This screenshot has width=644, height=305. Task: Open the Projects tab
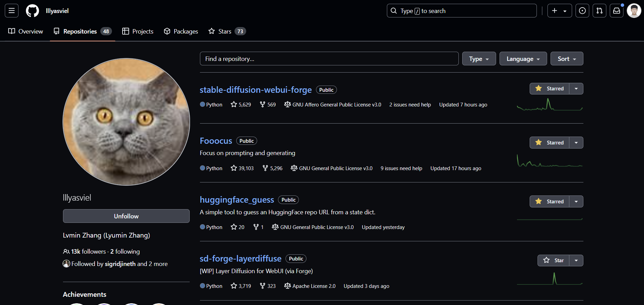(x=138, y=31)
